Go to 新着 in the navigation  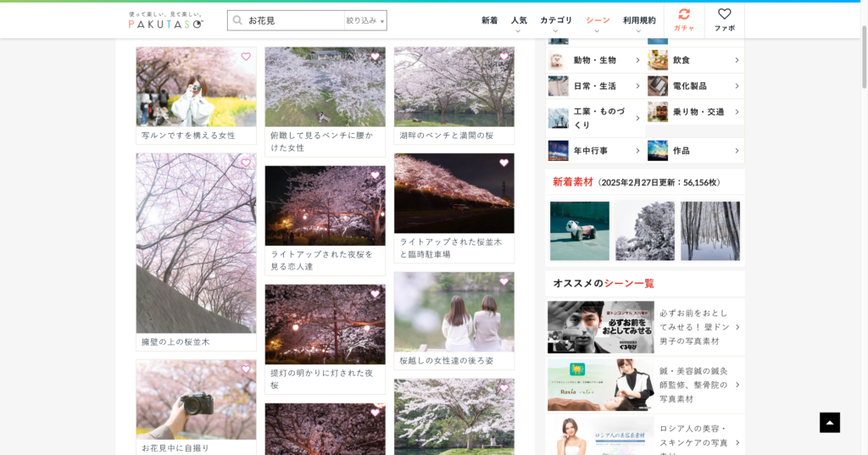pyautogui.click(x=490, y=20)
